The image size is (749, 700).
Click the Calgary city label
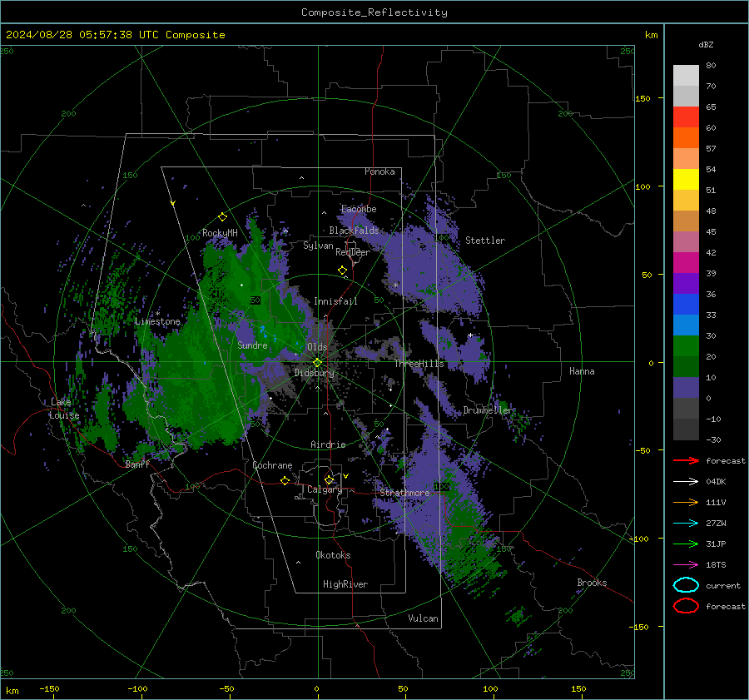click(325, 489)
